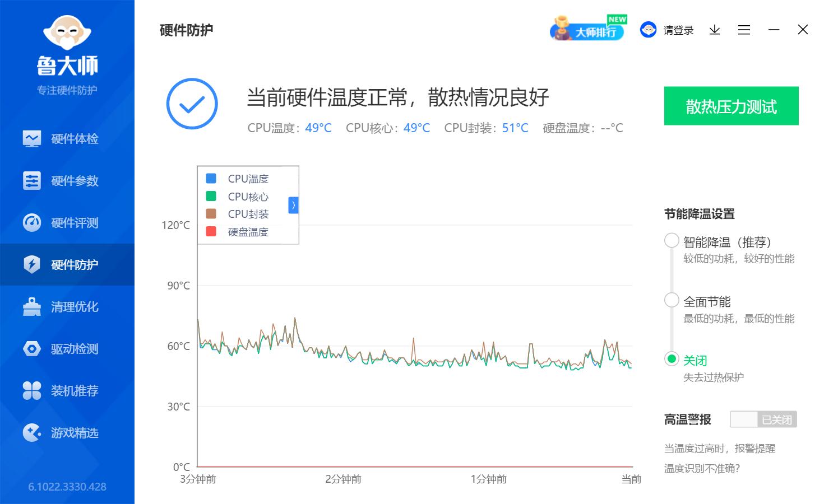The width and height of the screenshot is (824, 504).
Task: Choose the 全面节能 power saving mode
Action: pos(671,300)
